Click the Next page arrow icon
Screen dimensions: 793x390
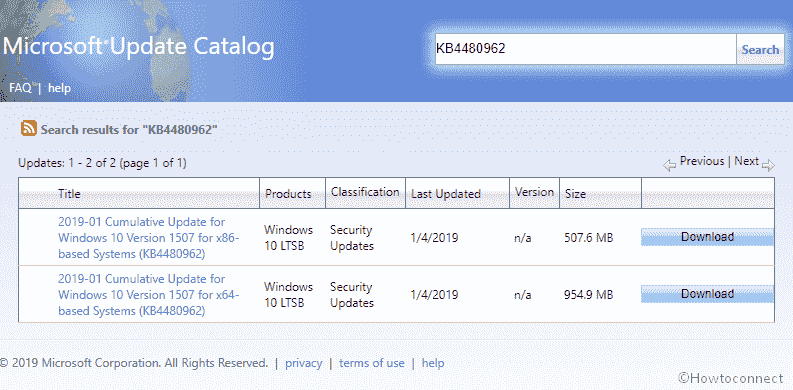[768, 165]
